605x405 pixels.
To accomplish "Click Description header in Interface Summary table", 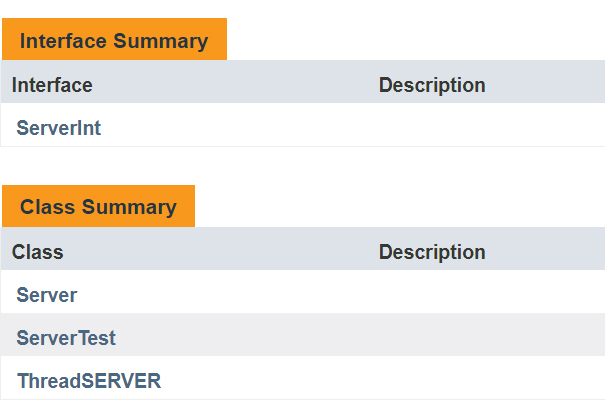I will pyautogui.click(x=432, y=85).
